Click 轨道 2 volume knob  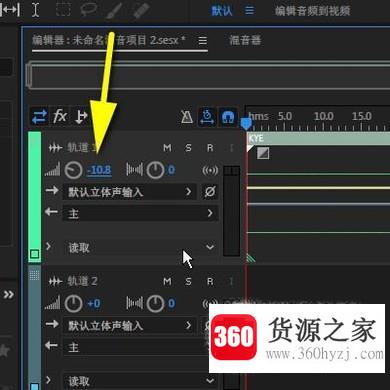tap(73, 304)
